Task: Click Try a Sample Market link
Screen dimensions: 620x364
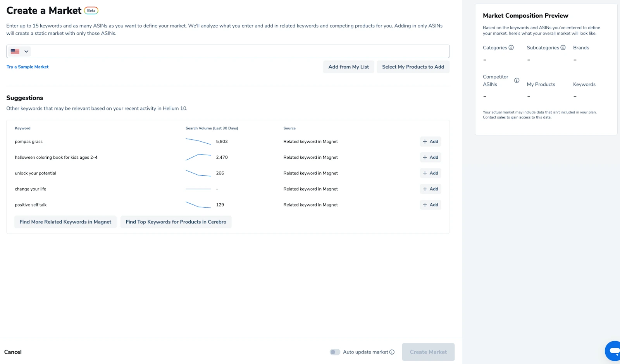Action: pos(28,67)
